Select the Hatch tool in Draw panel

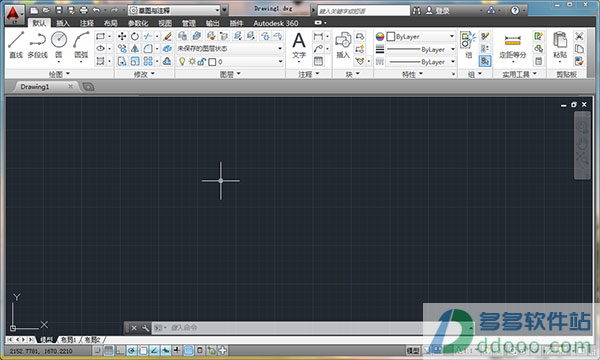click(x=101, y=61)
